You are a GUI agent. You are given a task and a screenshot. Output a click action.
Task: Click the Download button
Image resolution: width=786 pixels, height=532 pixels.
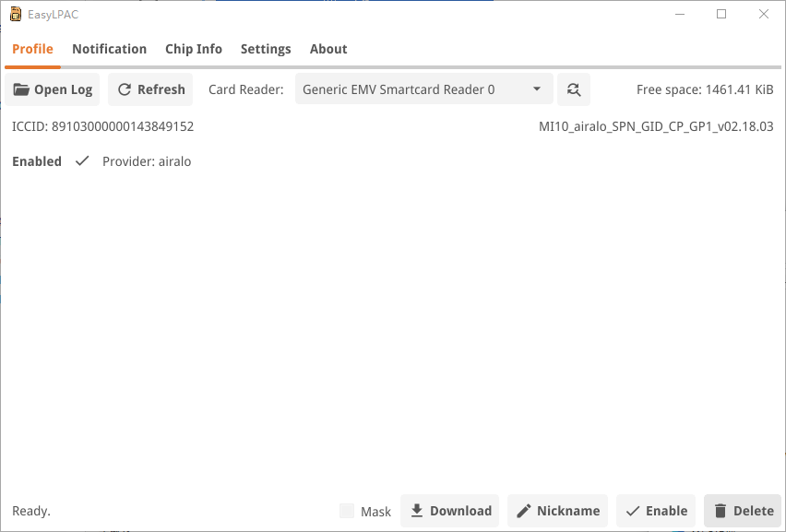click(449, 511)
